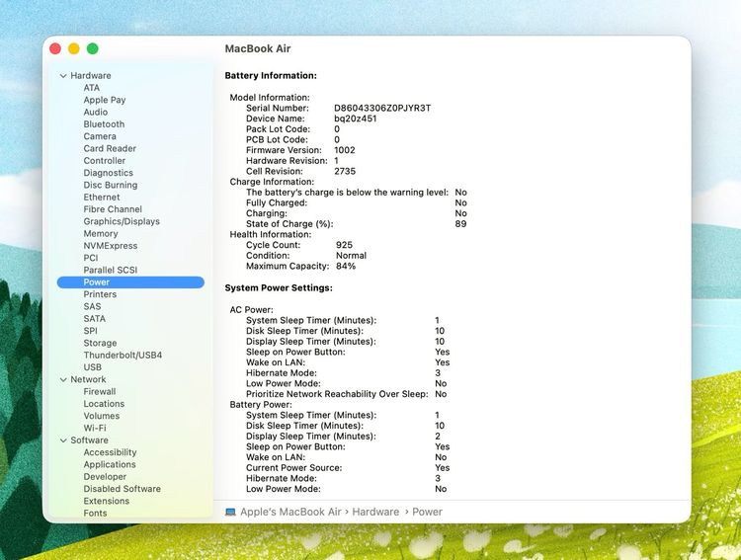Select USB in the Hardware list
The width and height of the screenshot is (741, 560).
93,367
